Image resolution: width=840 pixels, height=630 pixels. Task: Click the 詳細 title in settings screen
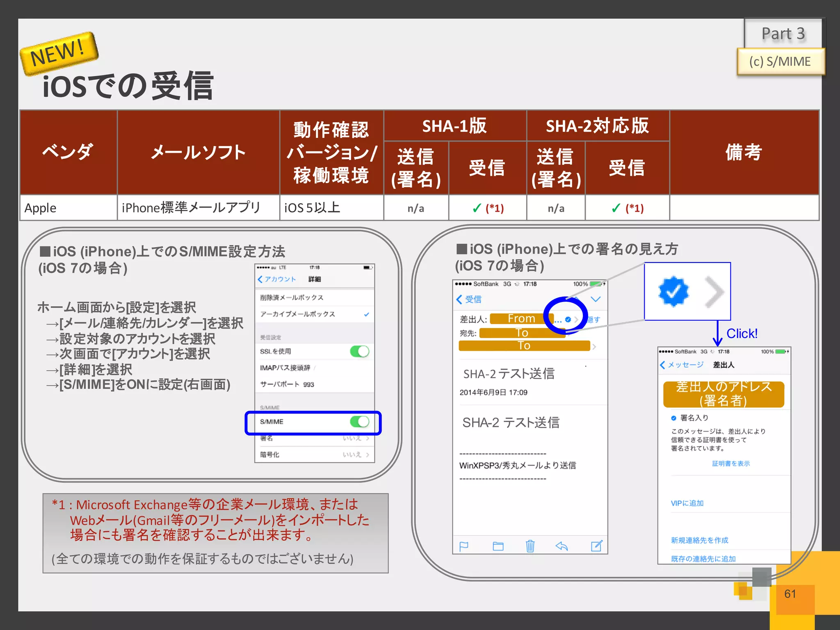click(315, 279)
